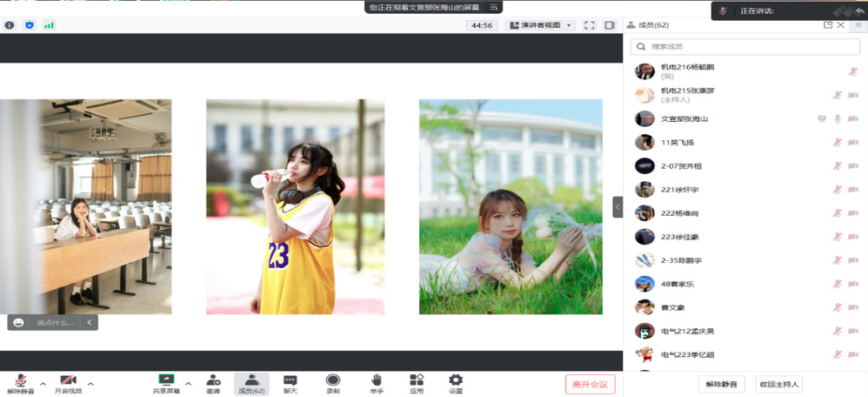This screenshot has width=868, height=397.
Task: Unmute microphone with 解除静音 toolbar icon
Action: pyautogui.click(x=20, y=382)
